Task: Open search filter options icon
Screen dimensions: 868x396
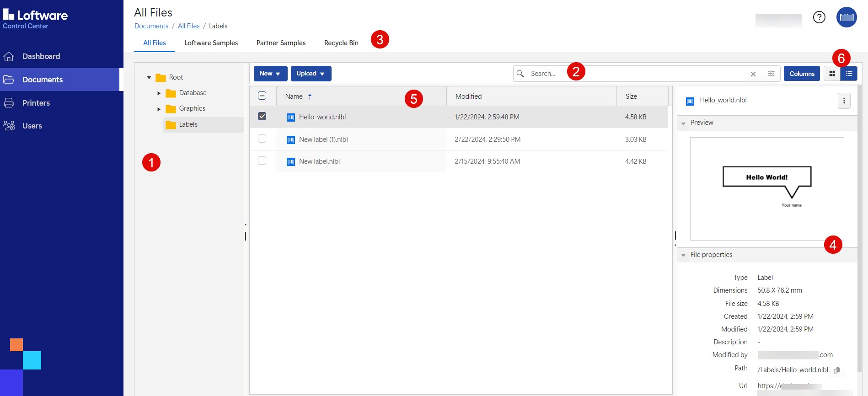Action: [771, 74]
